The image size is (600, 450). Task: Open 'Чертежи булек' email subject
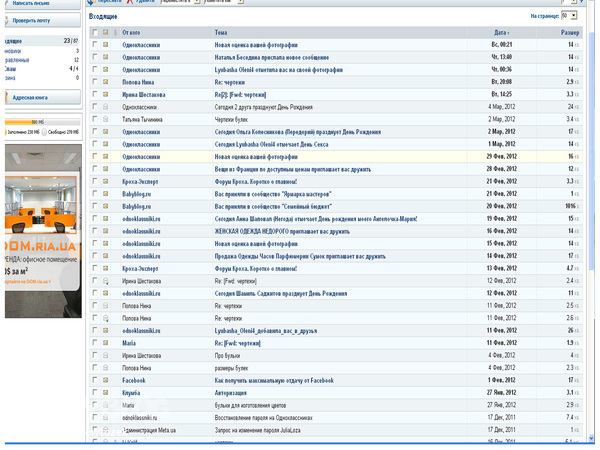click(231, 119)
